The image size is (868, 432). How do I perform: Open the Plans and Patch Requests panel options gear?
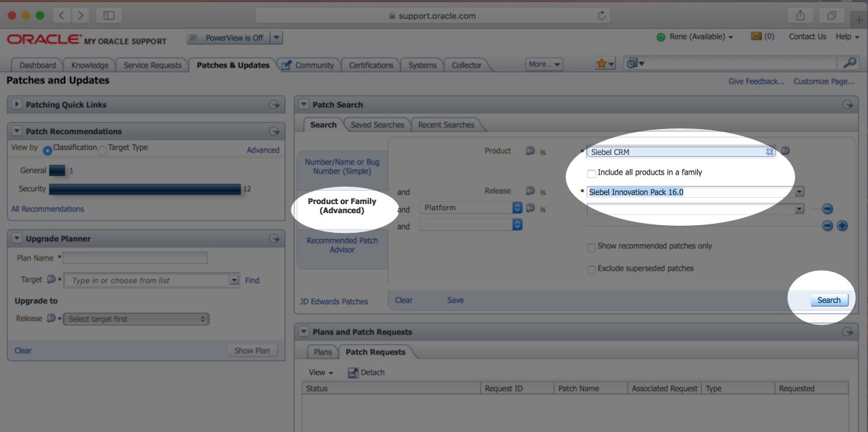(848, 332)
